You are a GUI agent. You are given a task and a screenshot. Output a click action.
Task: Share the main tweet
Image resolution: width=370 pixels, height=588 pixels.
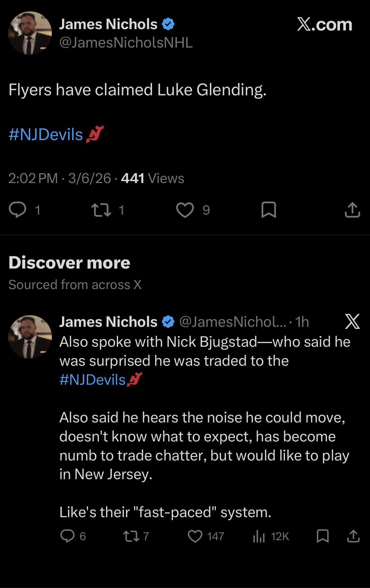click(352, 210)
